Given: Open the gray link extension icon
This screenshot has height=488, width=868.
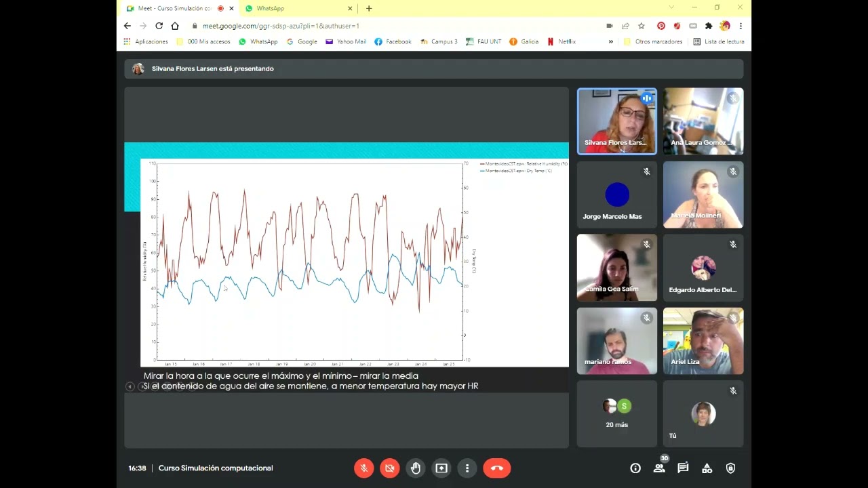Looking at the screenshot, I should click(x=693, y=26).
